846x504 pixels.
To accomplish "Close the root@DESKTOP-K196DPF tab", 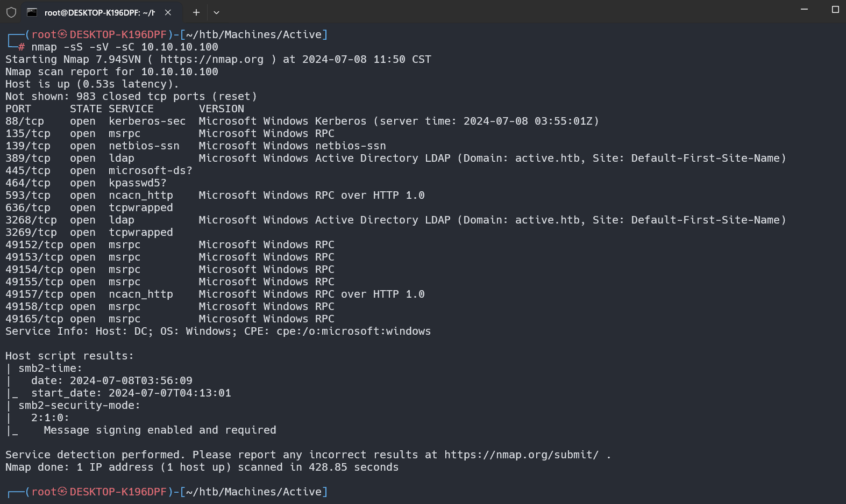I will tap(168, 12).
